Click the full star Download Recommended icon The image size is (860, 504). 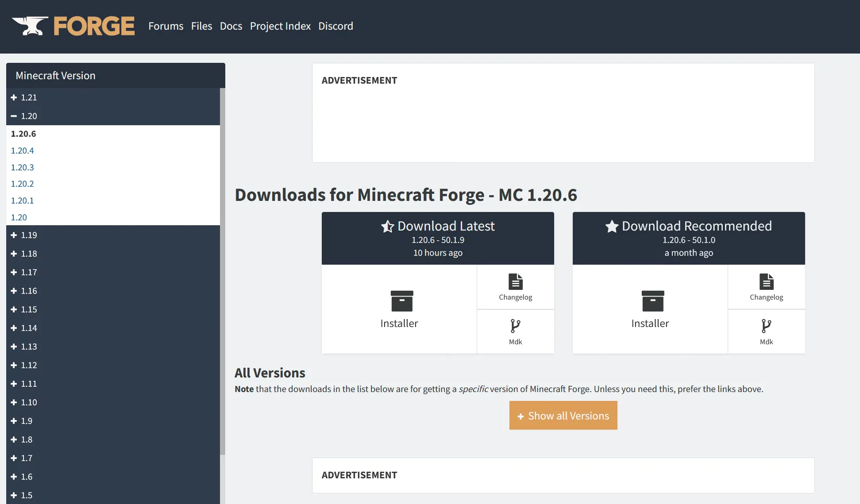point(612,227)
